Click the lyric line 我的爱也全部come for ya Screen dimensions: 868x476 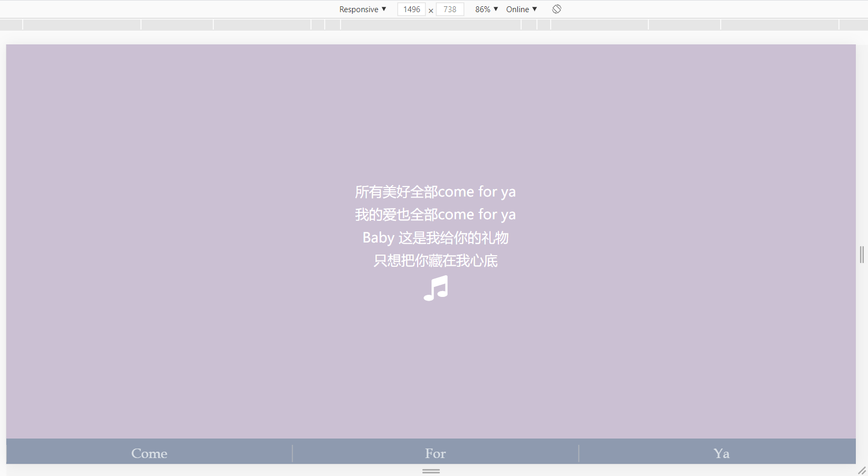coord(435,214)
